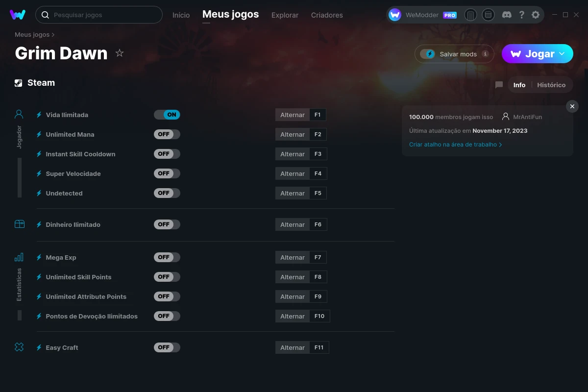Click the lightning icon beside Easy Craft
Image resolution: width=588 pixels, height=392 pixels.
click(x=39, y=347)
